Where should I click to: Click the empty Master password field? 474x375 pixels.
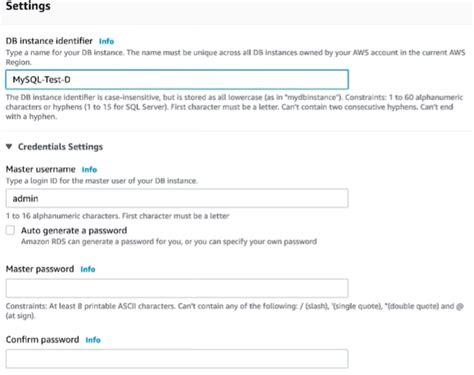(177, 288)
